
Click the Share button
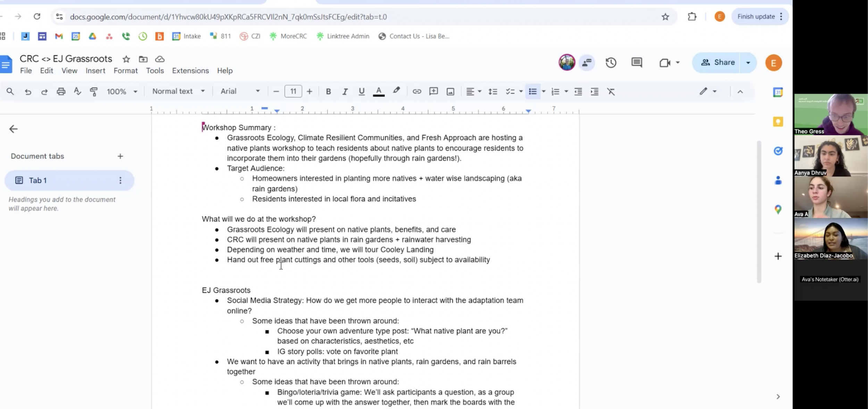[x=717, y=63]
